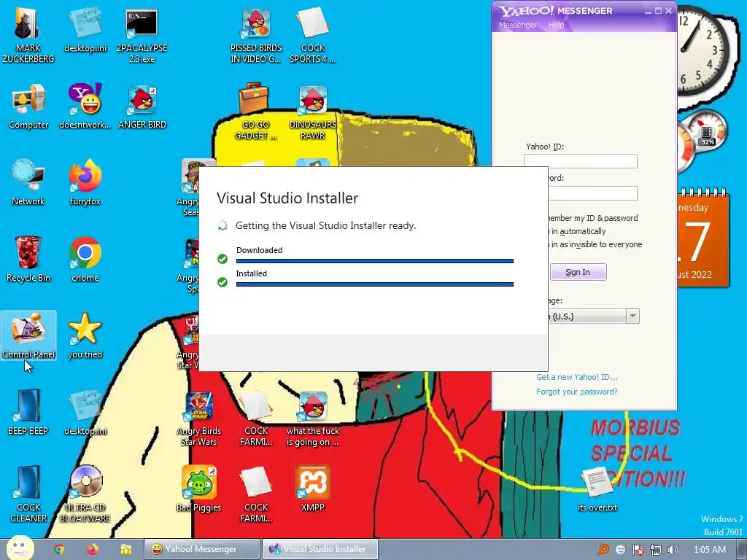The height and width of the screenshot is (560, 747).
Task: Click the Installed progress bar
Action: [374, 284]
